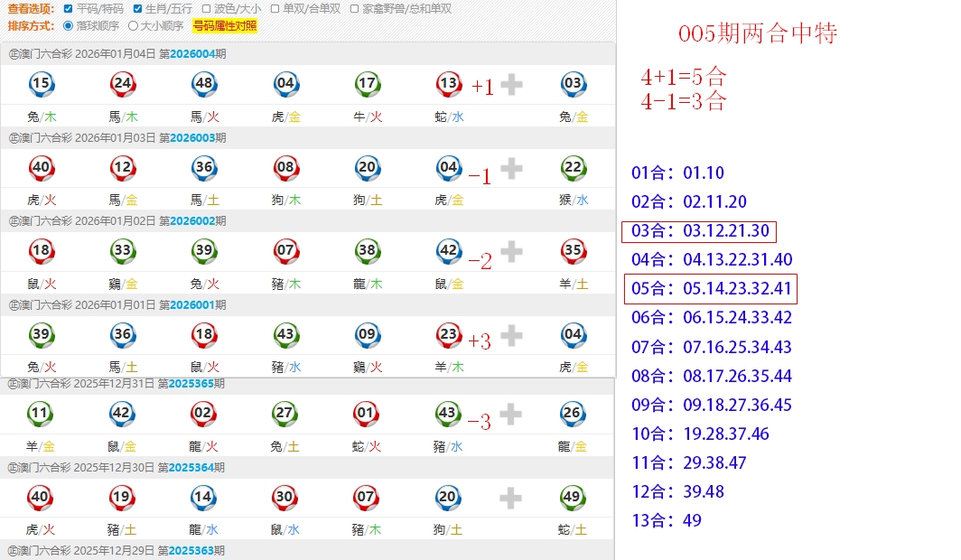Image resolution: width=961 pixels, height=560 pixels.
Task: Click green ball 33 in draw 2026002
Action: [123, 251]
